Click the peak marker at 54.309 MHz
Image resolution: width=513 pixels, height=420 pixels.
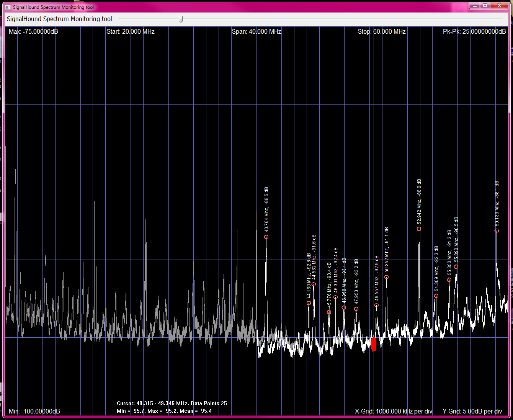(436, 296)
